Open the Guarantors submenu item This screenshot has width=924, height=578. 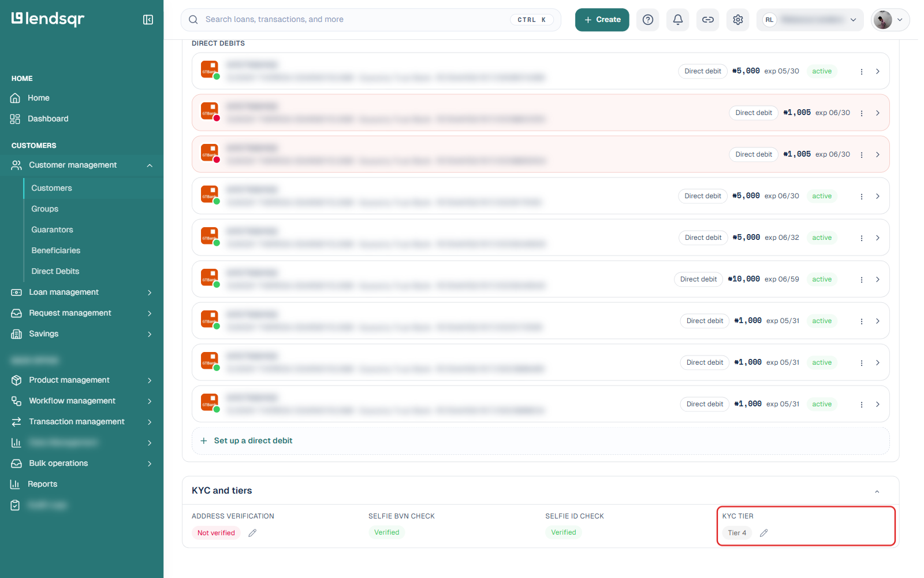coord(53,230)
